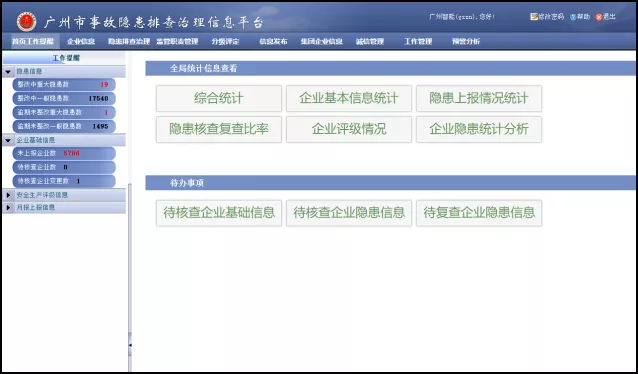Open the 监管职责管理 menu

pyautogui.click(x=177, y=42)
